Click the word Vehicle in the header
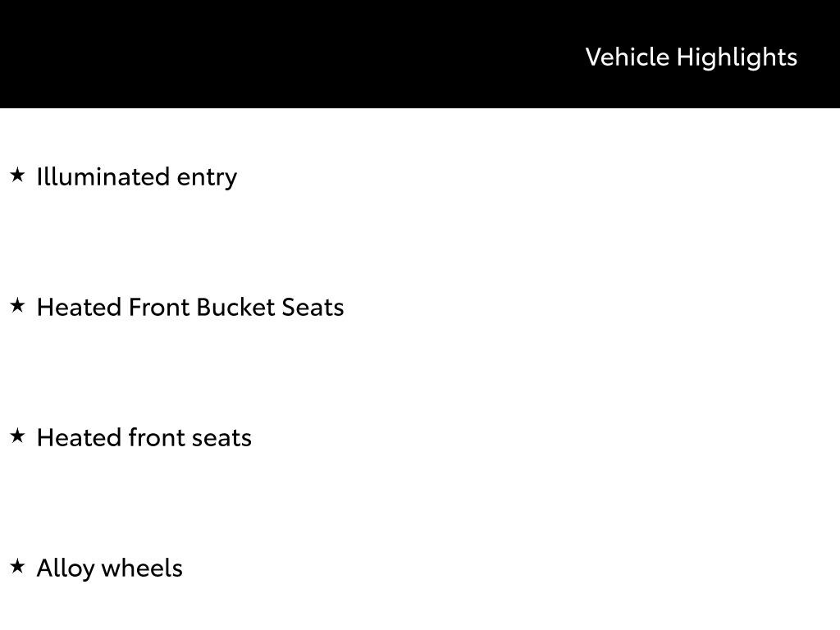 (x=628, y=57)
